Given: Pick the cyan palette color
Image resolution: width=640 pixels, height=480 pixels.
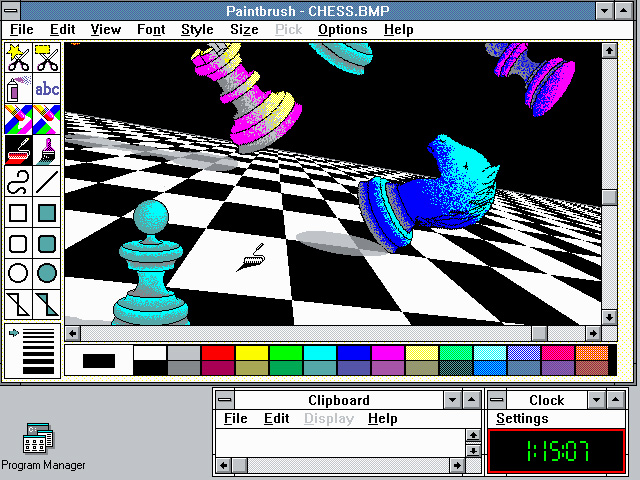Looking at the screenshot, I should coord(320,353).
